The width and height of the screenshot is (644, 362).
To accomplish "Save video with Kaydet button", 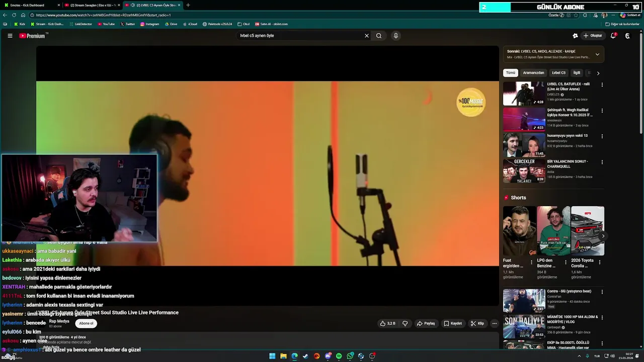I will [453, 323].
